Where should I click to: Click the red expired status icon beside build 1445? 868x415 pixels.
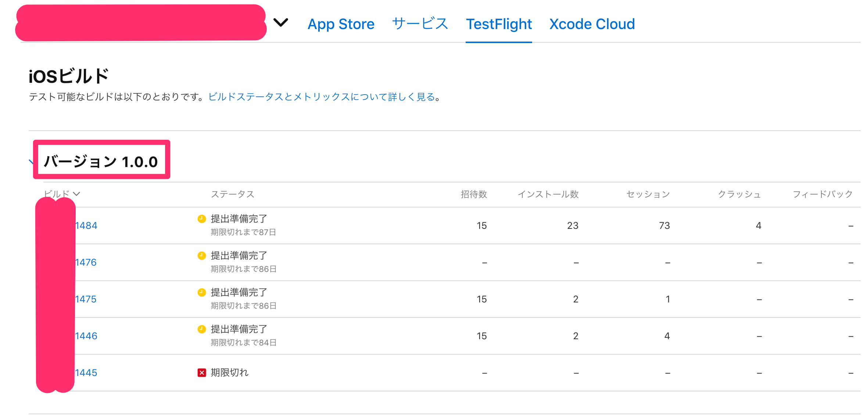(201, 372)
